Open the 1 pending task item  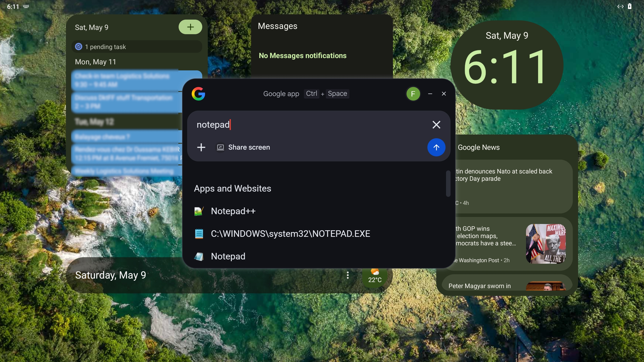click(137, 47)
